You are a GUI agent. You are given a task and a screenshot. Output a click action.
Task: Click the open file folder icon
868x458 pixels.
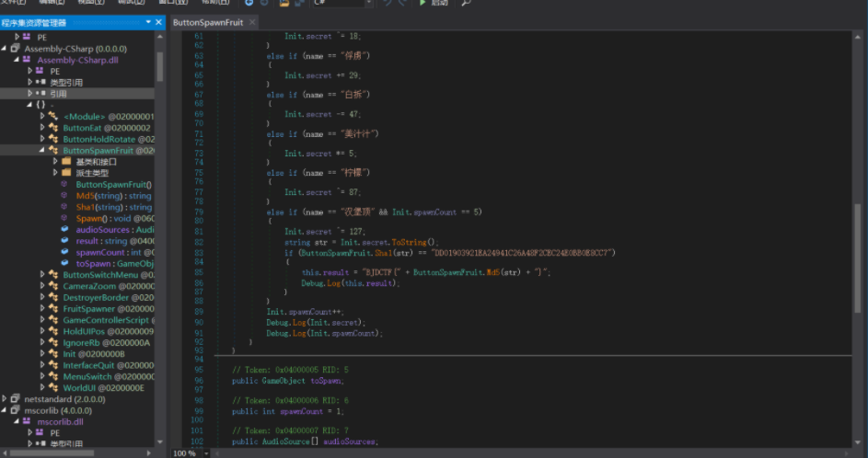284,3
